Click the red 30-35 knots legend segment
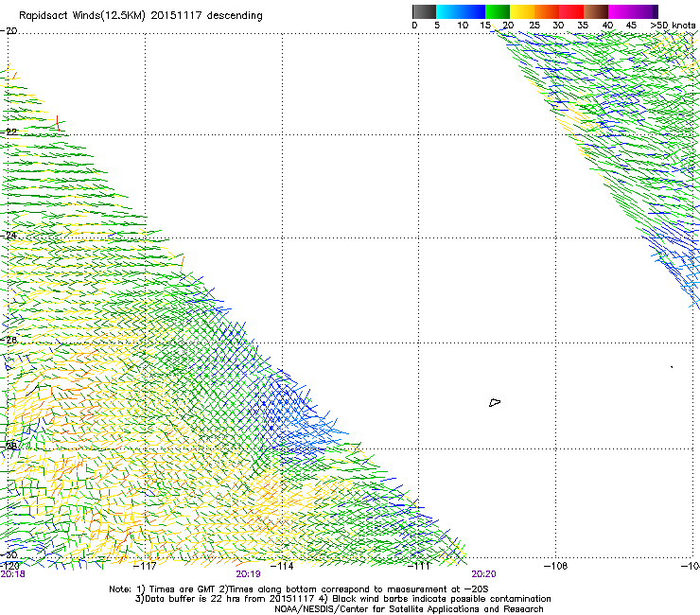The image size is (700, 615). pos(571,11)
